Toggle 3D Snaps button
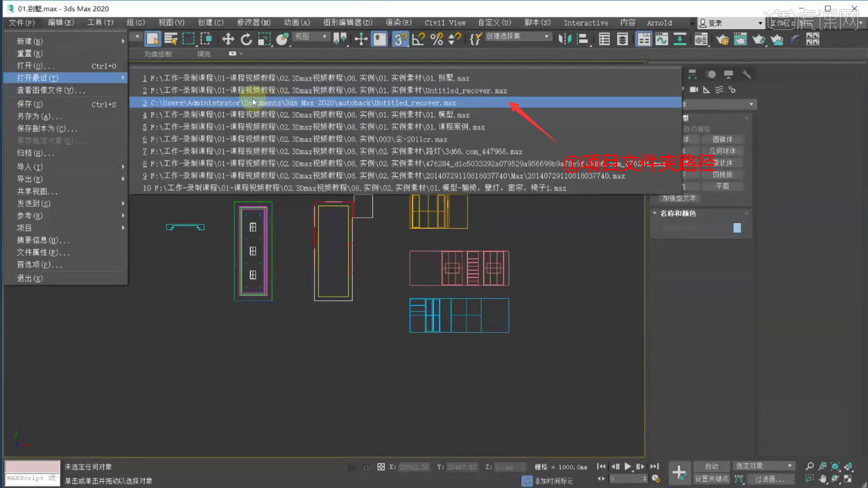This screenshot has height=488, width=868. [400, 39]
